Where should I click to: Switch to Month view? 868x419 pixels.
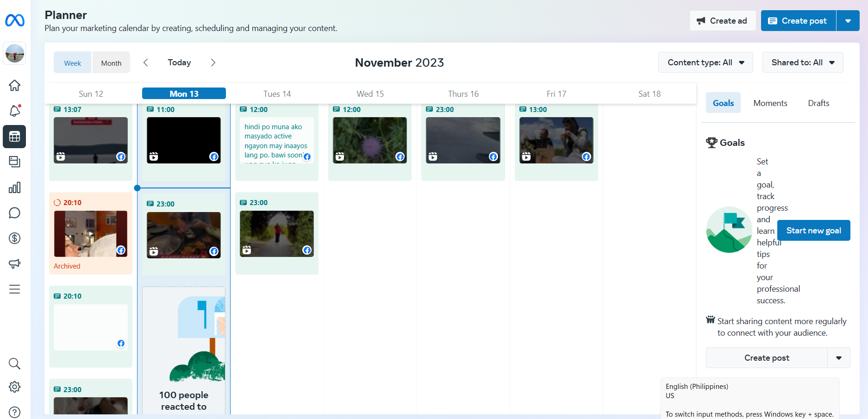tap(111, 63)
